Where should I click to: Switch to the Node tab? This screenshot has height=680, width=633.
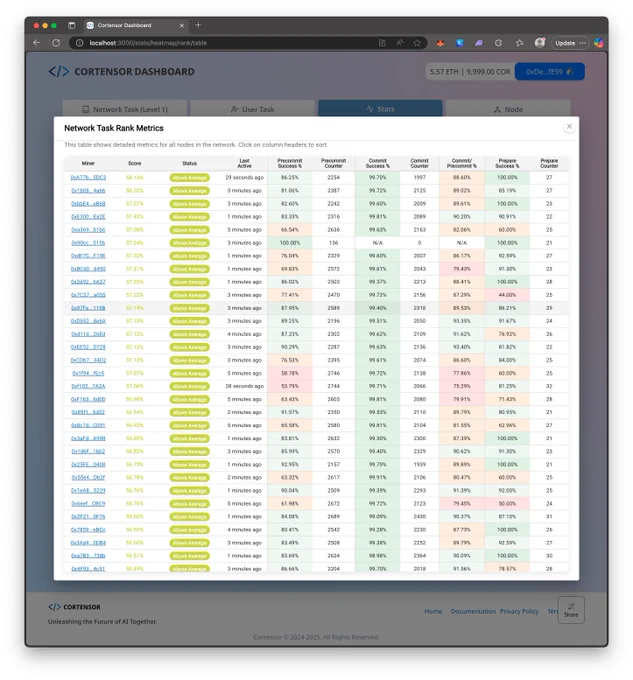pos(508,109)
